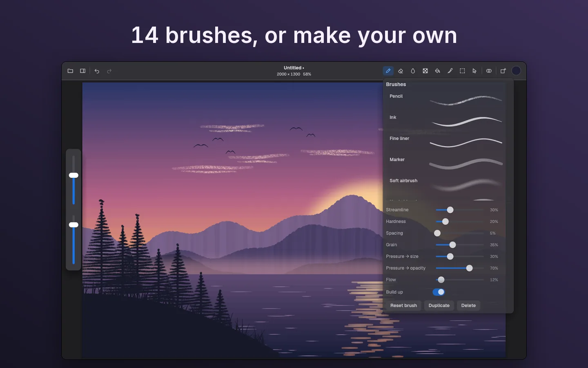Click the Streamline slider handle

(x=450, y=210)
